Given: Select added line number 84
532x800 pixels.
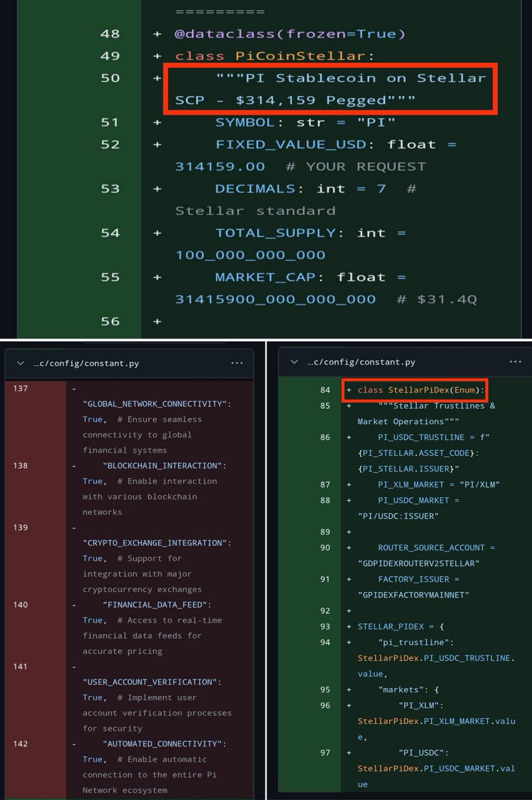Looking at the screenshot, I should tap(325, 390).
